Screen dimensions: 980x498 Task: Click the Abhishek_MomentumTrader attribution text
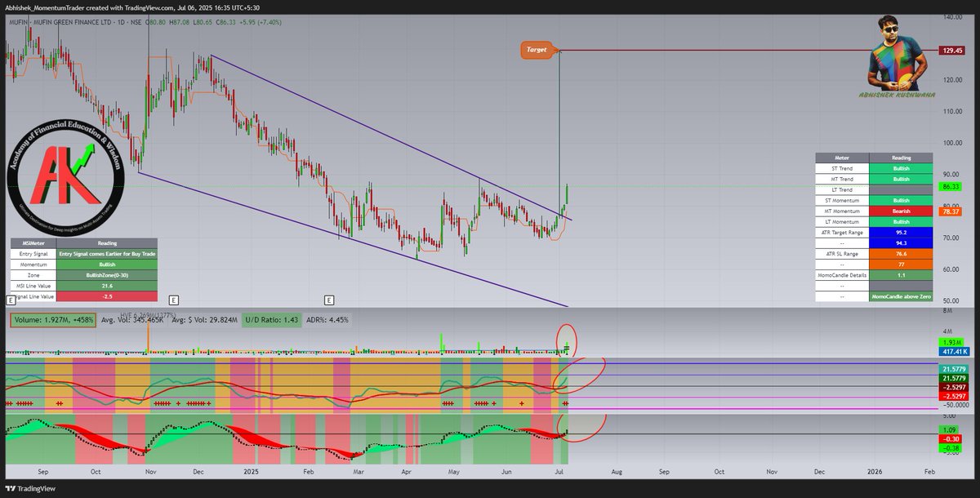[43, 7]
